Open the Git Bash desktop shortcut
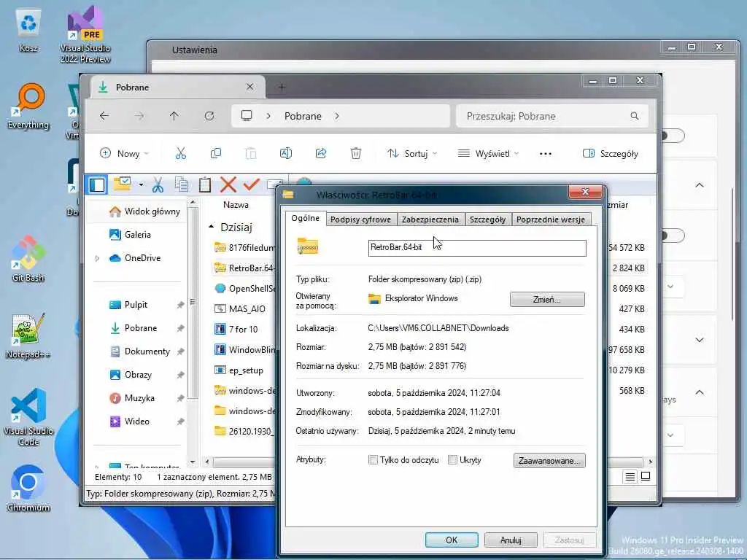Screen dimensions: 747x560 tap(28, 259)
